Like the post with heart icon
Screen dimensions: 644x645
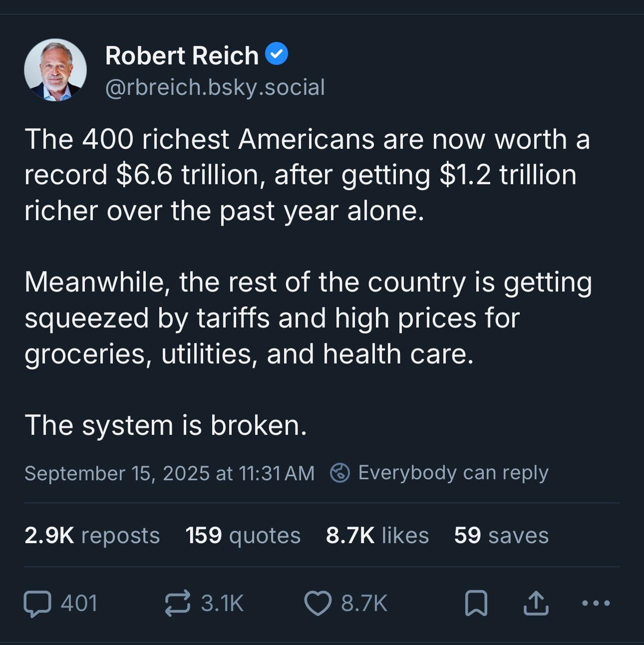318,604
